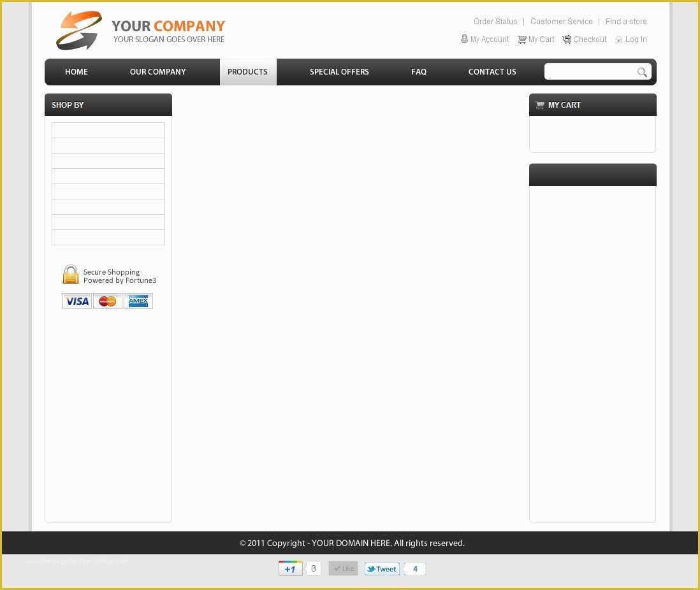Open the Special Offers menu item
Image resolution: width=700 pixels, height=590 pixels.
click(x=339, y=72)
